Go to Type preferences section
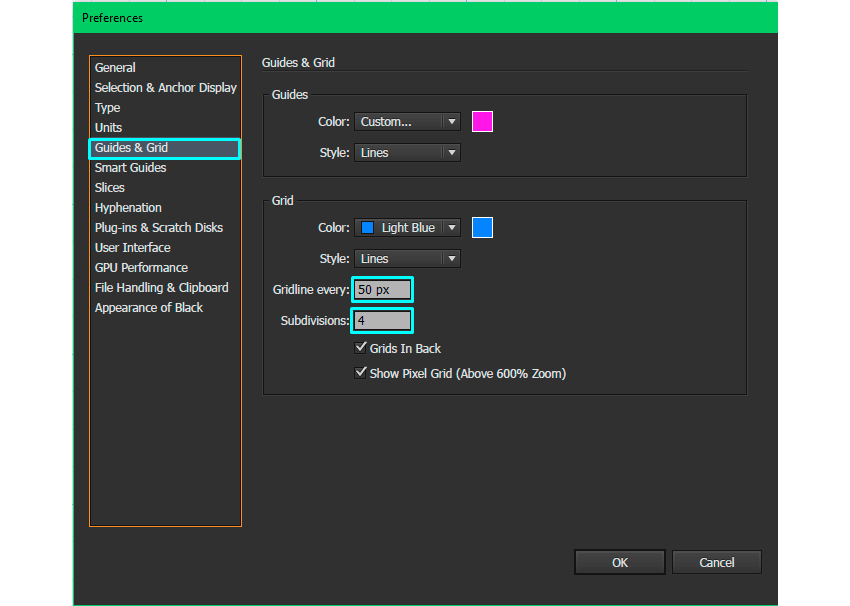 click(x=107, y=108)
